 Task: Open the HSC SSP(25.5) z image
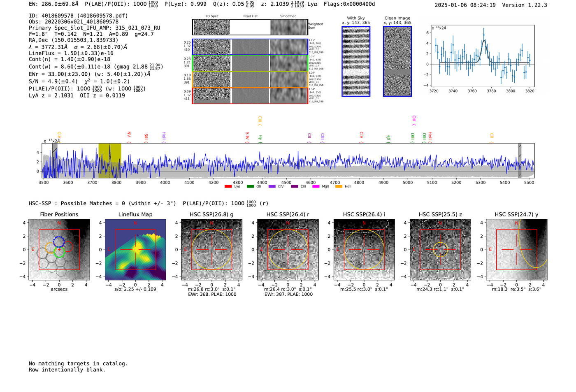pyautogui.click(x=441, y=250)
